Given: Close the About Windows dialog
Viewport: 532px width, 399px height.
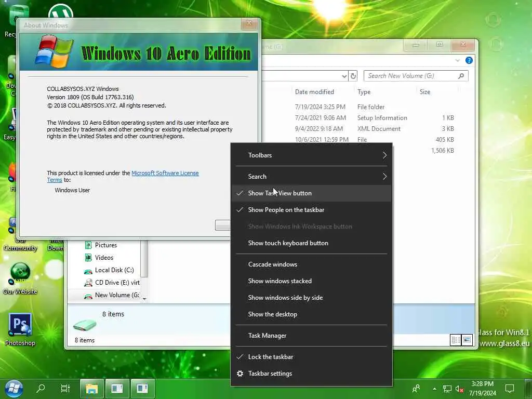Looking at the screenshot, I should coord(249,23).
